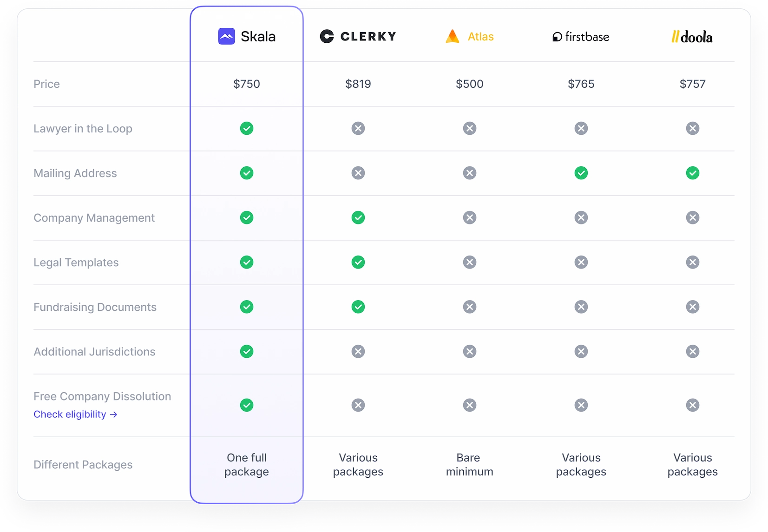Click Atlas's Mailing Address cross icon

tap(470, 173)
